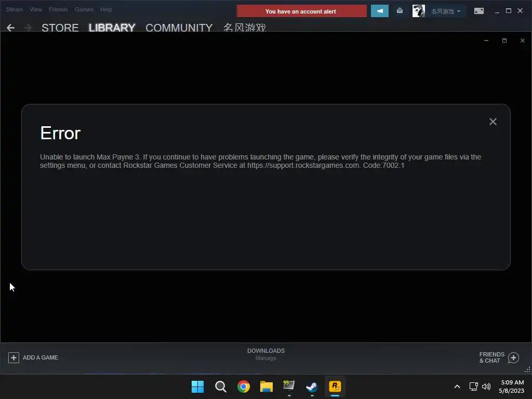Click the friends chat plus bubble icon
This screenshot has width=532, height=399.
[513, 357]
